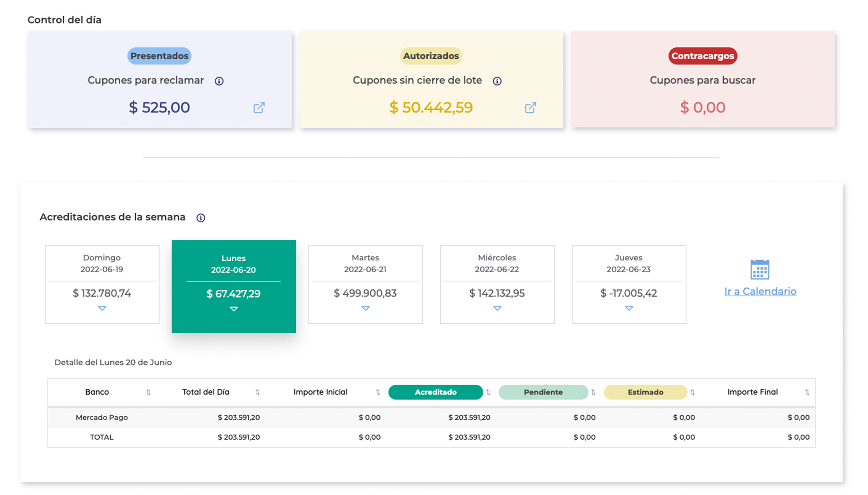Sort table by Pendiente column arrows
The width and height of the screenshot is (868, 495).
click(x=593, y=392)
